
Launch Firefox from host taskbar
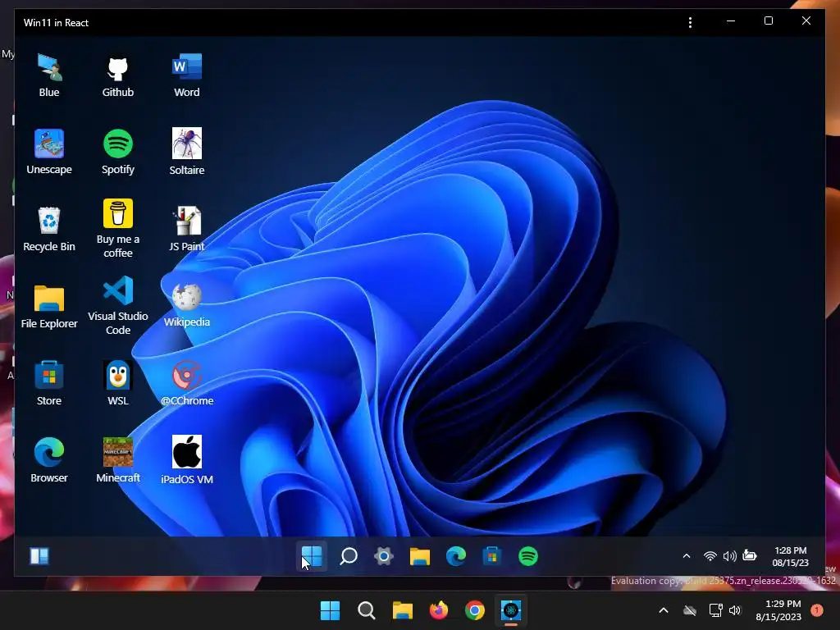point(439,610)
